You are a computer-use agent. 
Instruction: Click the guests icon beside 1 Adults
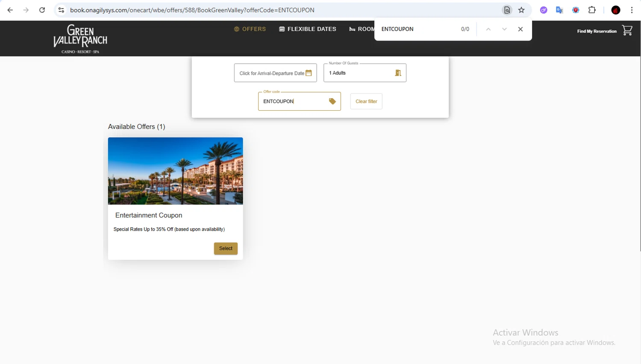(x=398, y=73)
